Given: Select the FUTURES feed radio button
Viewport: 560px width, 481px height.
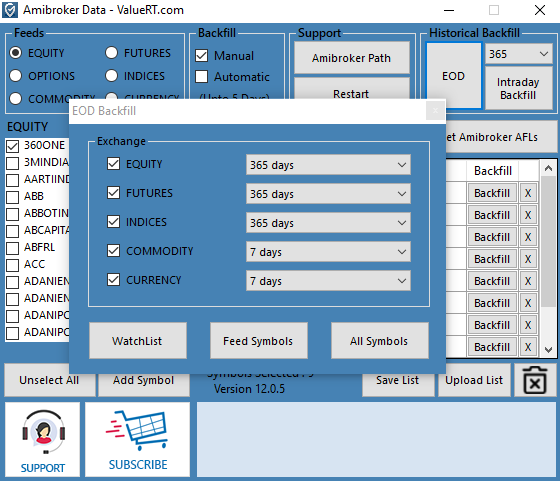Looking at the screenshot, I should coord(111,52).
